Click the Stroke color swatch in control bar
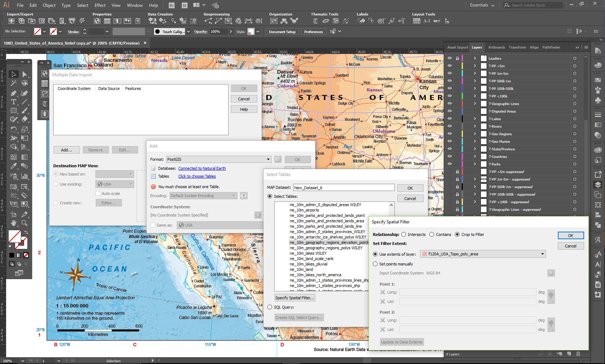605x364 pixels. pyautogui.click(x=53, y=32)
